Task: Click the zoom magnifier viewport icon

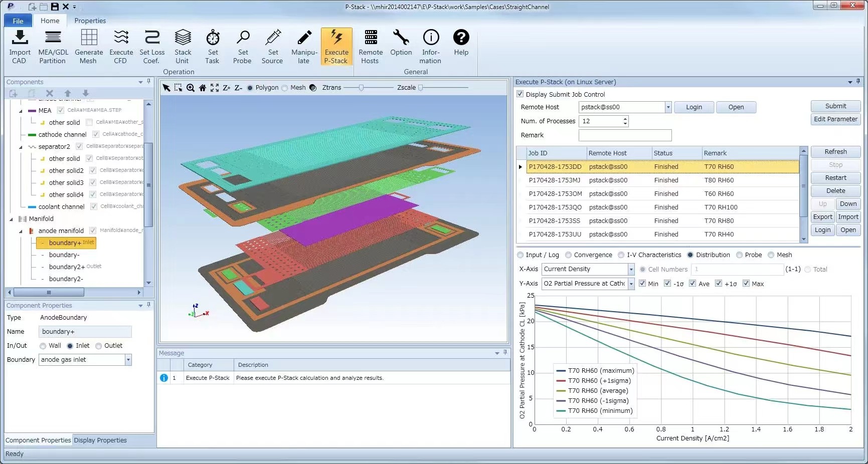Action: 191,88
